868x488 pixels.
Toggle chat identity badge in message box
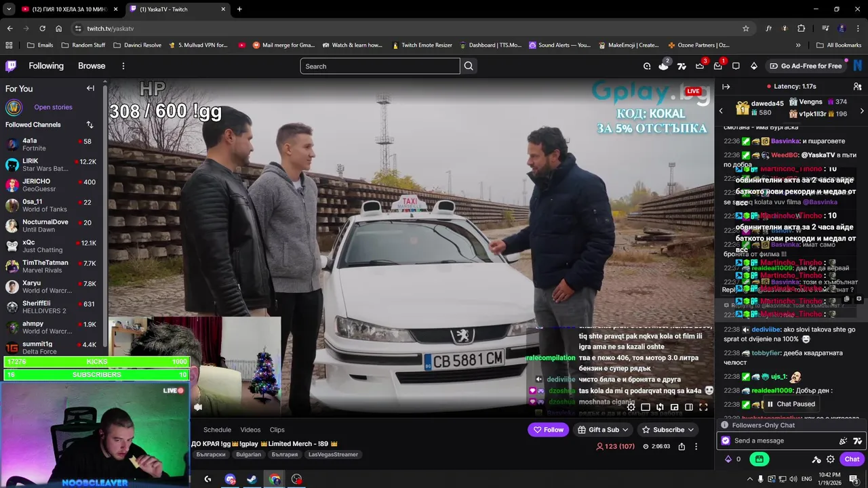pos(726,441)
